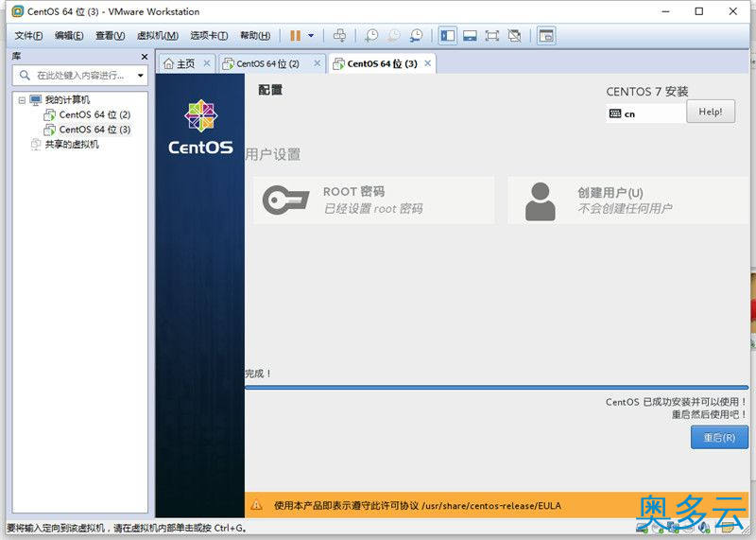Open the 查看(V) menu
Viewport: 756px width, 540px height.
110,36
